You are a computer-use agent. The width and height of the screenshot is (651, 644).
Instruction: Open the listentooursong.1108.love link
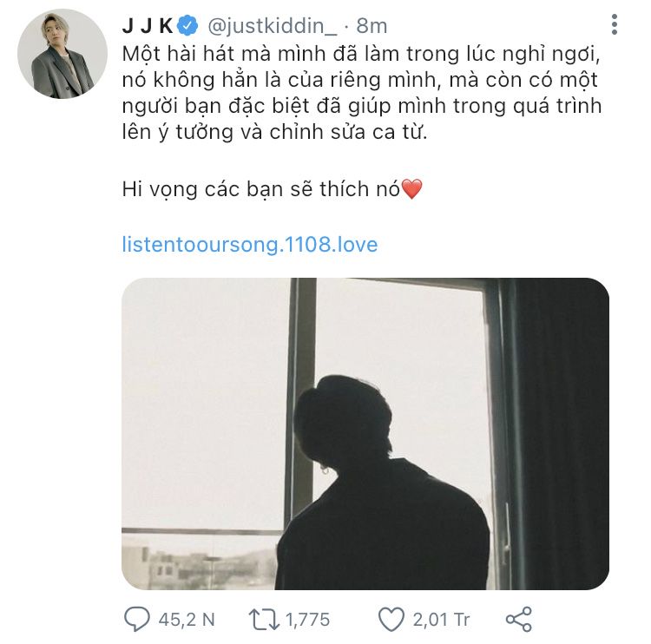[250, 244]
